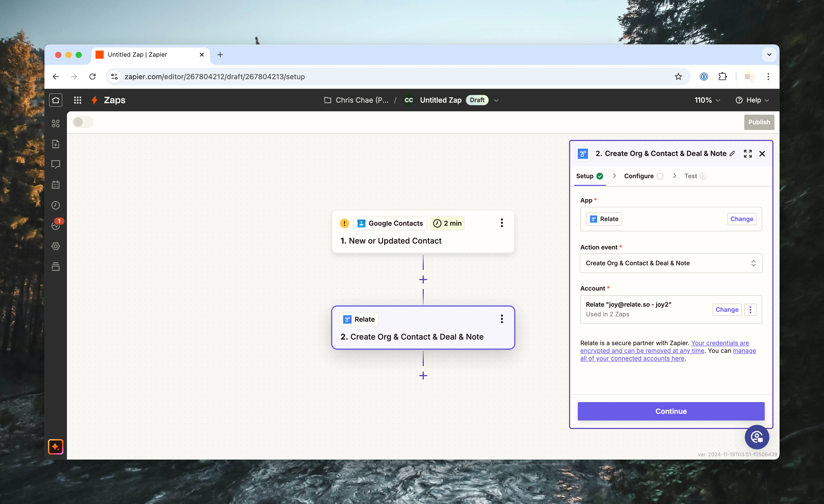Open Google Contacts step options menu
The image size is (824, 504).
[502, 223]
